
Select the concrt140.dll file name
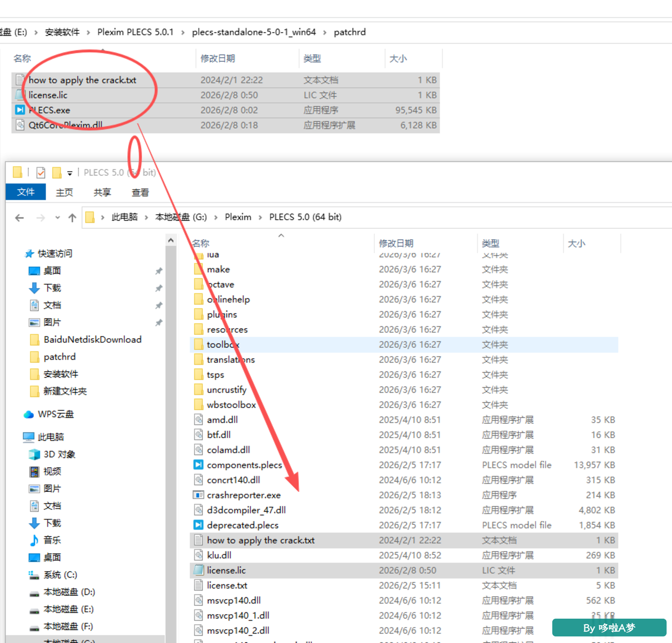click(234, 480)
